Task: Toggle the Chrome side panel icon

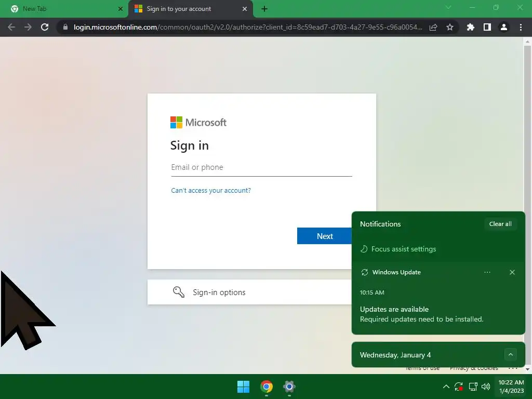Action: coord(487,27)
